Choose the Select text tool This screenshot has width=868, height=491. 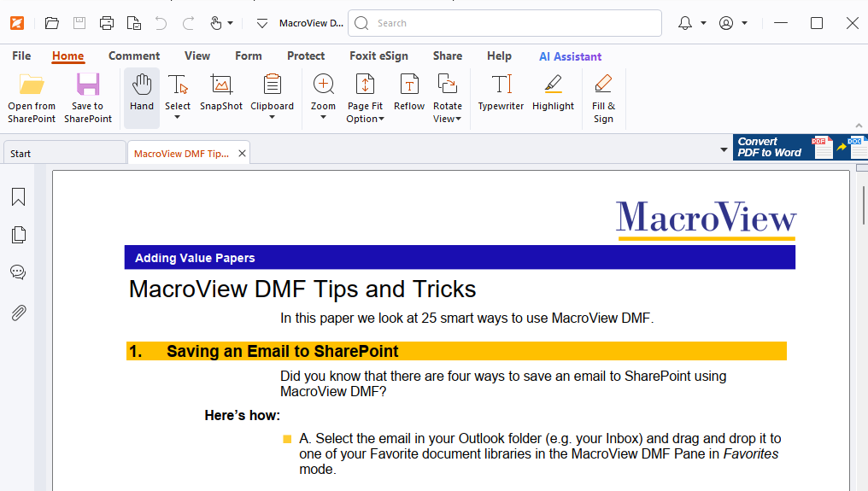pyautogui.click(x=177, y=92)
